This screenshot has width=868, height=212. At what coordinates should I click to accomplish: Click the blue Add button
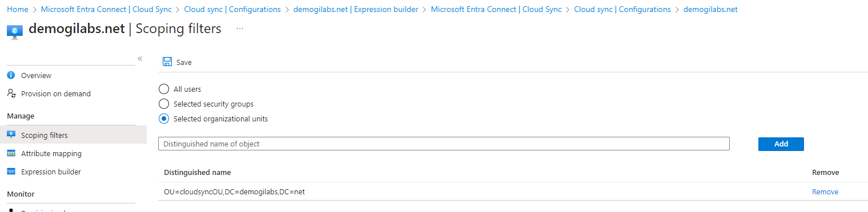click(x=781, y=144)
